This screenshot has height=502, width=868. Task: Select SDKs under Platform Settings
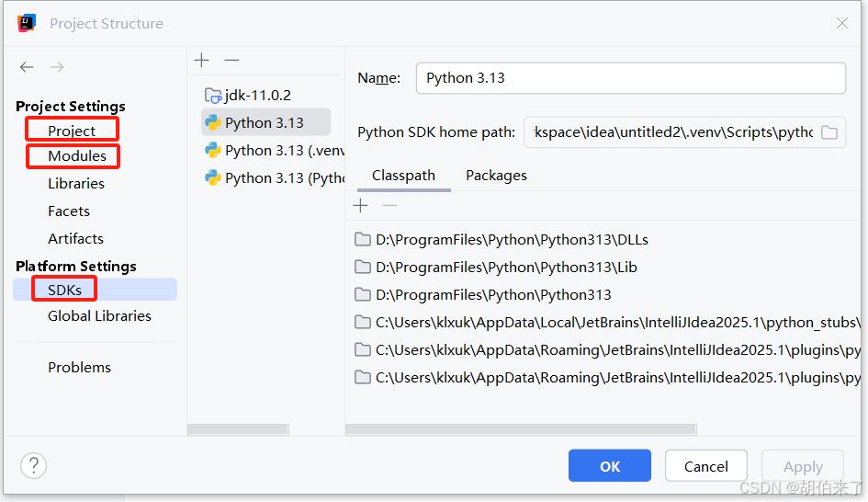pos(95,290)
